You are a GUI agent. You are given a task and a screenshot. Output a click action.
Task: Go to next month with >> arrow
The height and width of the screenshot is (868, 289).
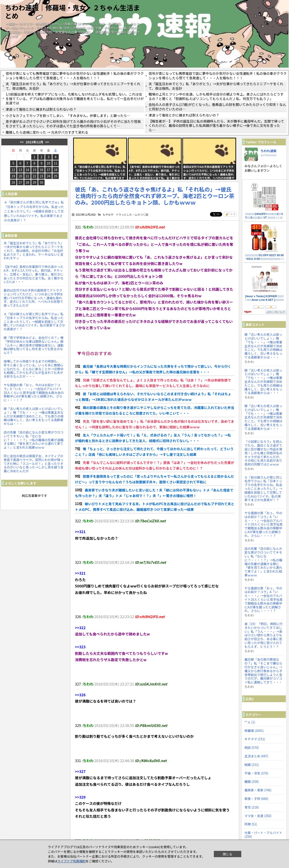click(47, 142)
